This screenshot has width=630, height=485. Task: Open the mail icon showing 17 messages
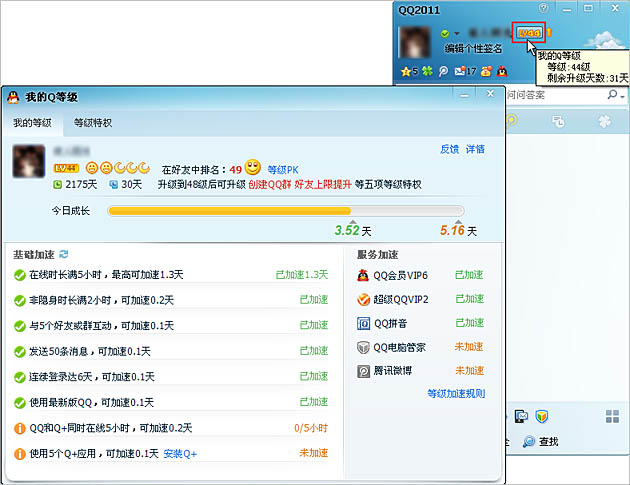[459, 71]
